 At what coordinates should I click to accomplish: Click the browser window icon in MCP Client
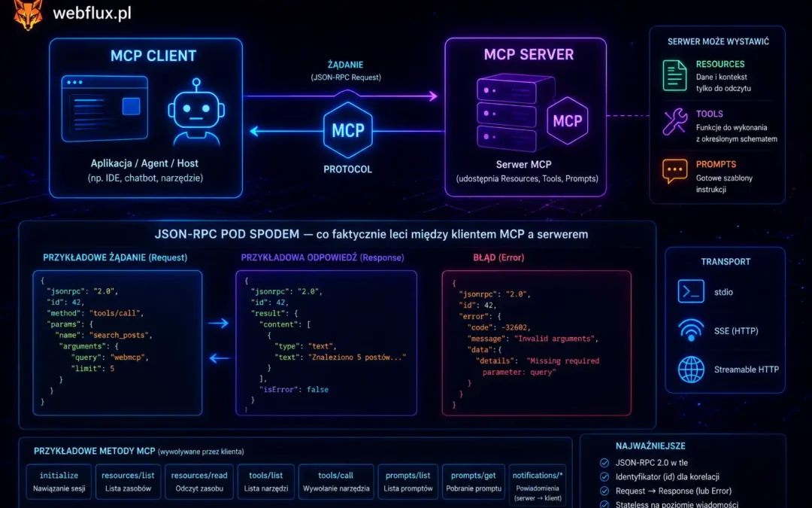pyautogui.click(x=105, y=108)
